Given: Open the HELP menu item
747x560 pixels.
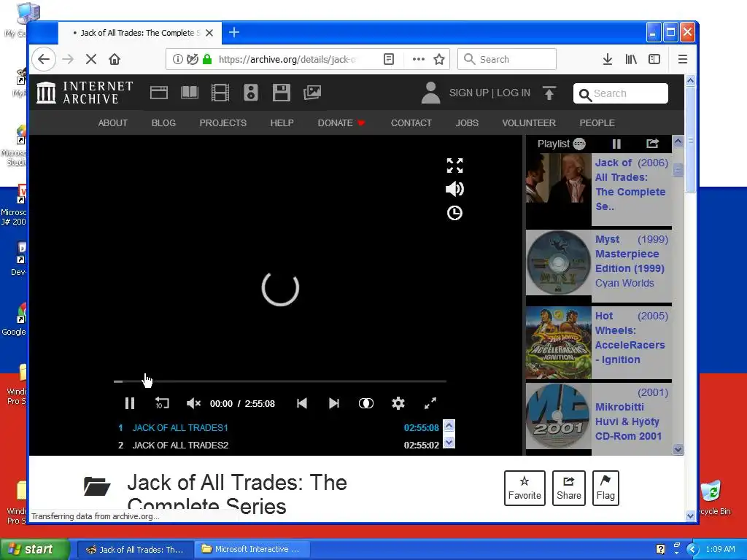Looking at the screenshot, I should 282,122.
